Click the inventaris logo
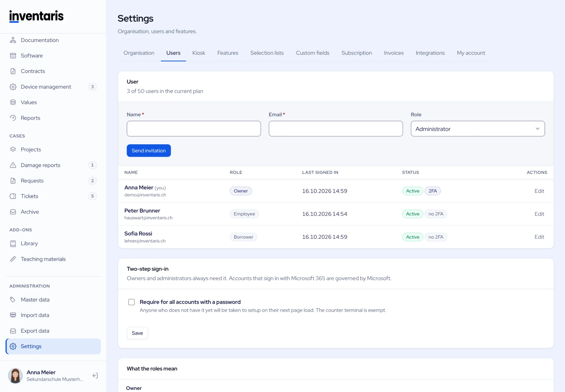The width and height of the screenshot is (565, 392). point(36,16)
